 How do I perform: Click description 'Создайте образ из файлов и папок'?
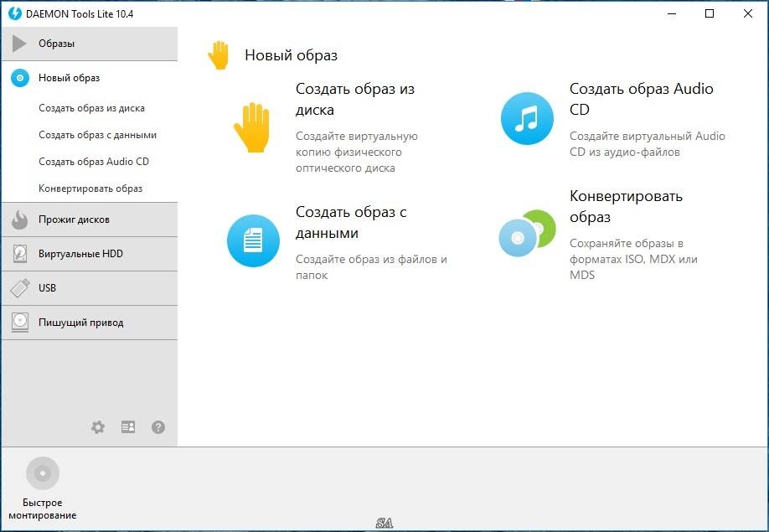point(371,266)
